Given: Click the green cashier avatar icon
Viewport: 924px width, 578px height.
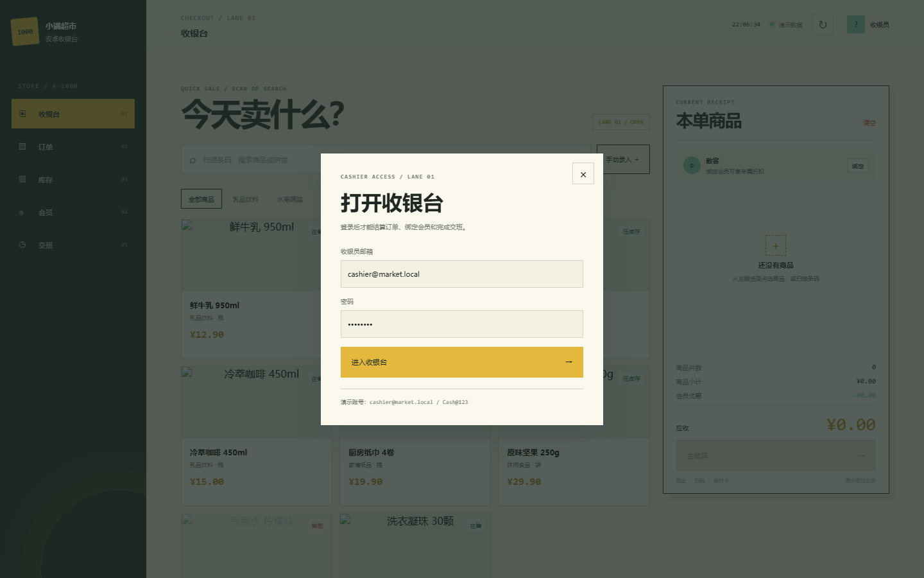Looking at the screenshot, I should pyautogui.click(x=856, y=24).
